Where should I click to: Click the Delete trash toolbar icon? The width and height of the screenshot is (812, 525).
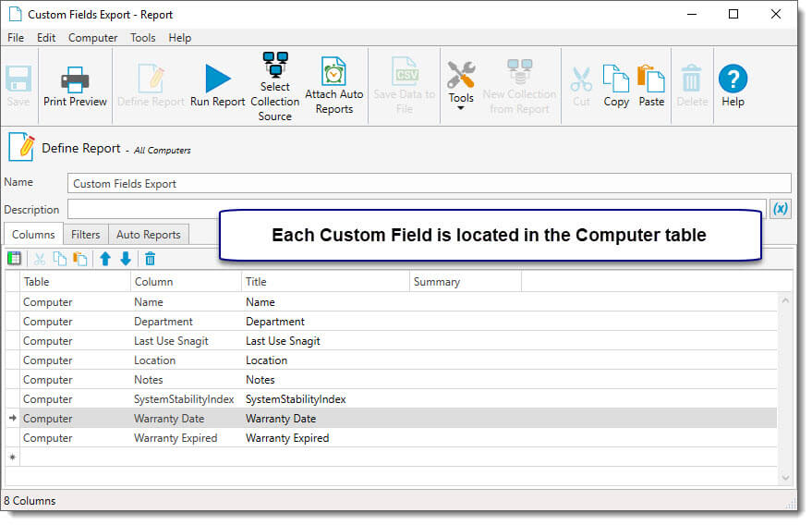tap(692, 86)
